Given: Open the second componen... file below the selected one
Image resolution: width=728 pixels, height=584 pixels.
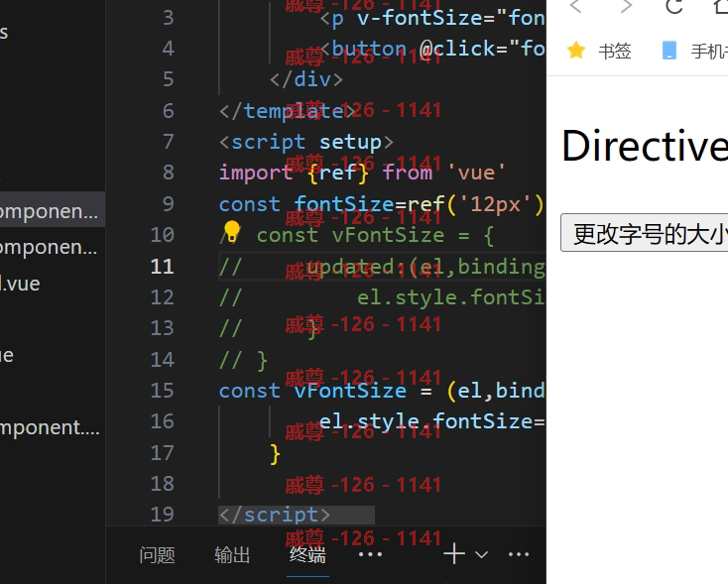Looking at the screenshot, I should click(49, 248).
